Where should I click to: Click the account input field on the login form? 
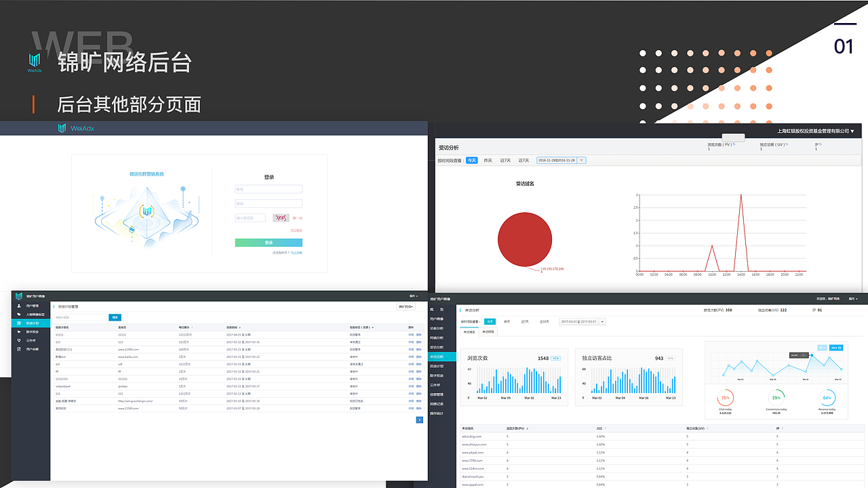pyautogui.click(x=269, y=189)
